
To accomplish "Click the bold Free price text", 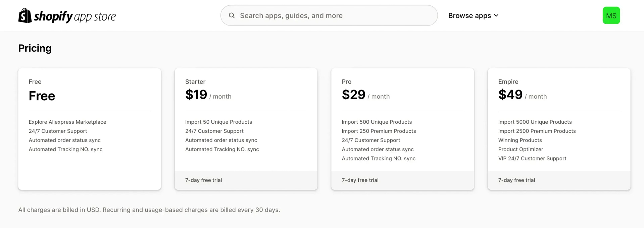I will coord(42,96).
